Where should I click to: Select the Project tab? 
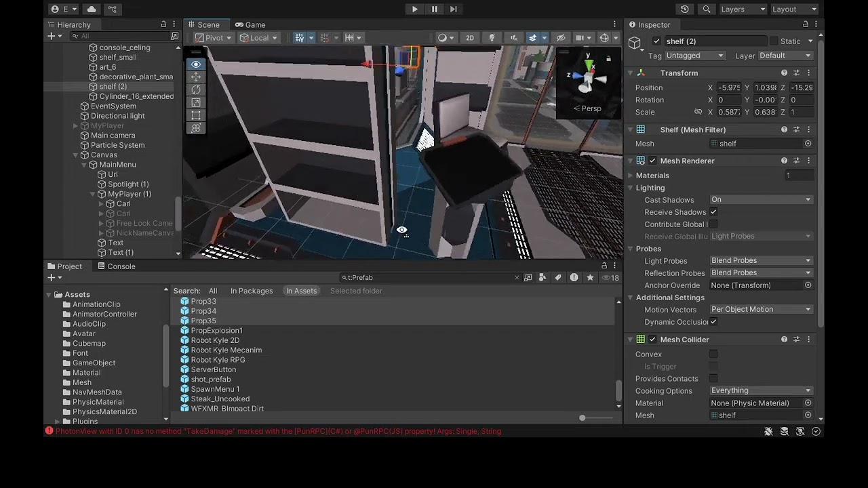pyautogui.click(x=64, y=266)
